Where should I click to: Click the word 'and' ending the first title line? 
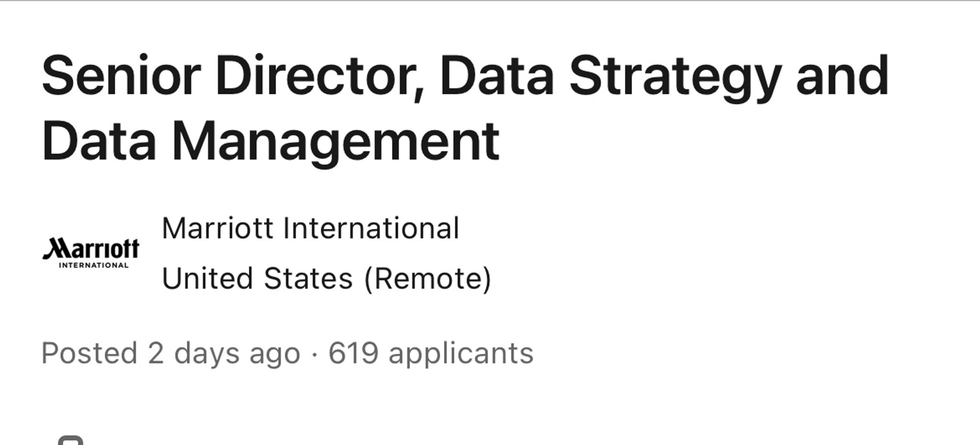click(842, 76)
